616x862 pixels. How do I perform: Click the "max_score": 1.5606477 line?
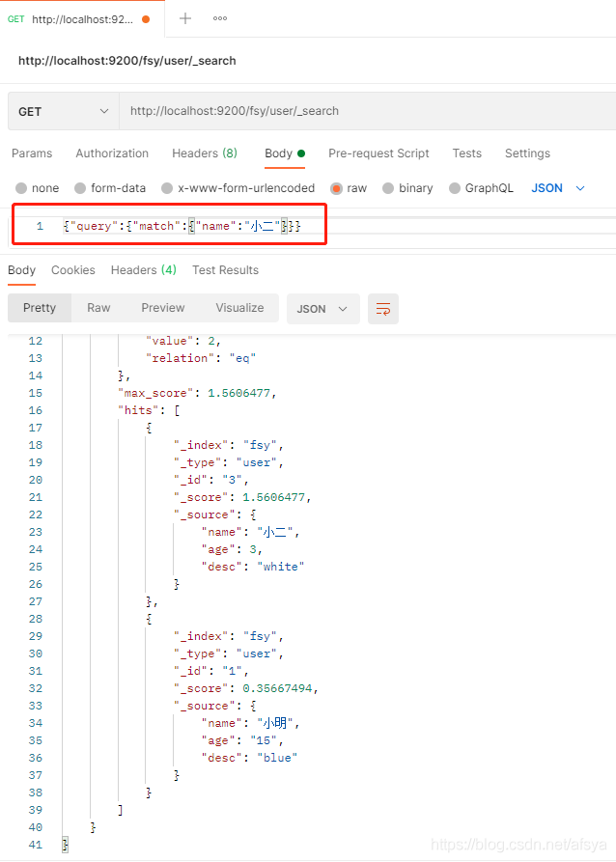[x=197, y=393]
